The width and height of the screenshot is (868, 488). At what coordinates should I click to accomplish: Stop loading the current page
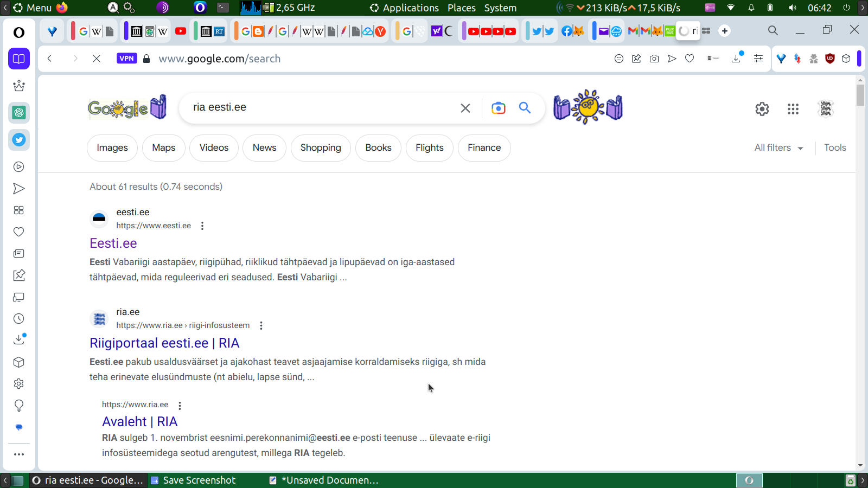(97, 59)
